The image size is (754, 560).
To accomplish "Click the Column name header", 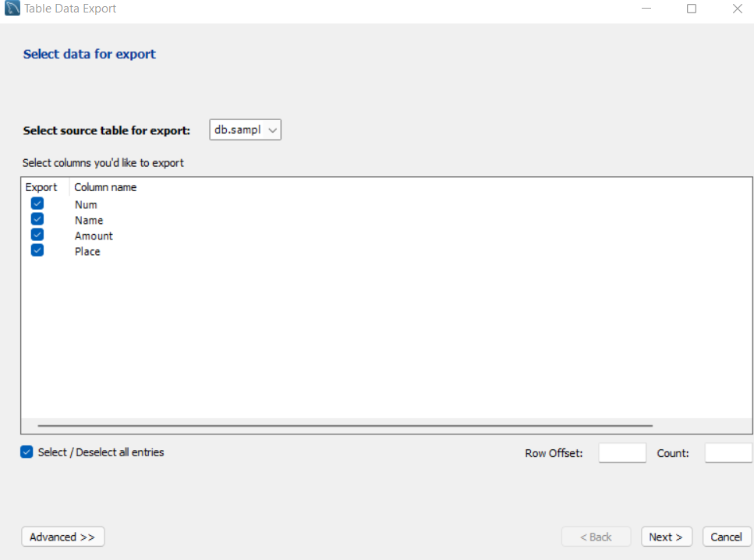I will tap(104, 186).
